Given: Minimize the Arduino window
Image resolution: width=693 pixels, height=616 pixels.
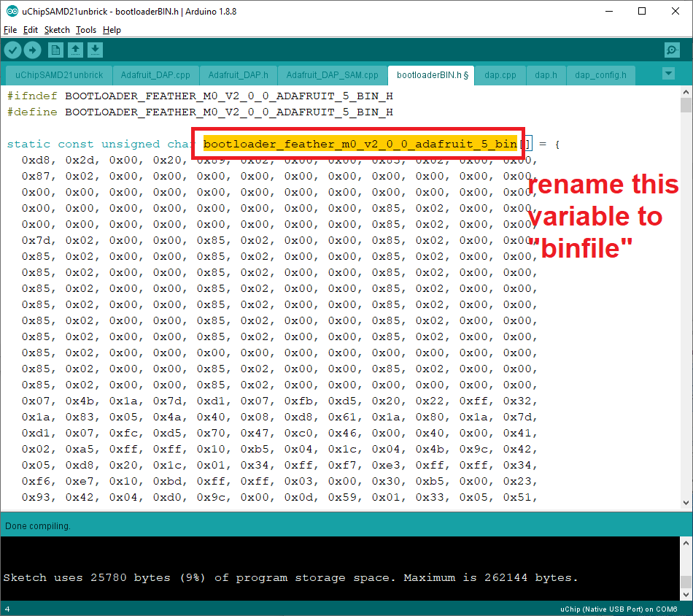Looking at the screenshot, I should (609, 11).
